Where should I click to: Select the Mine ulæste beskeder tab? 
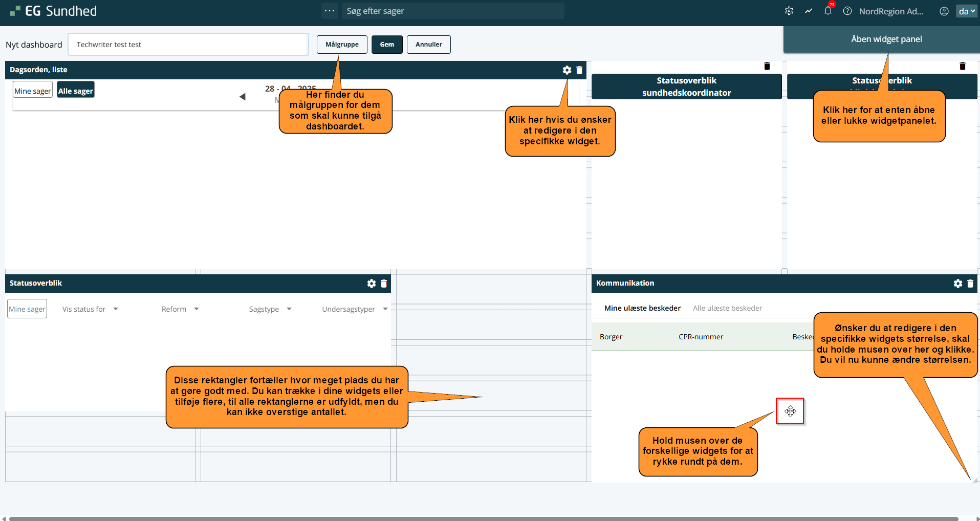(x=642, y=308)
